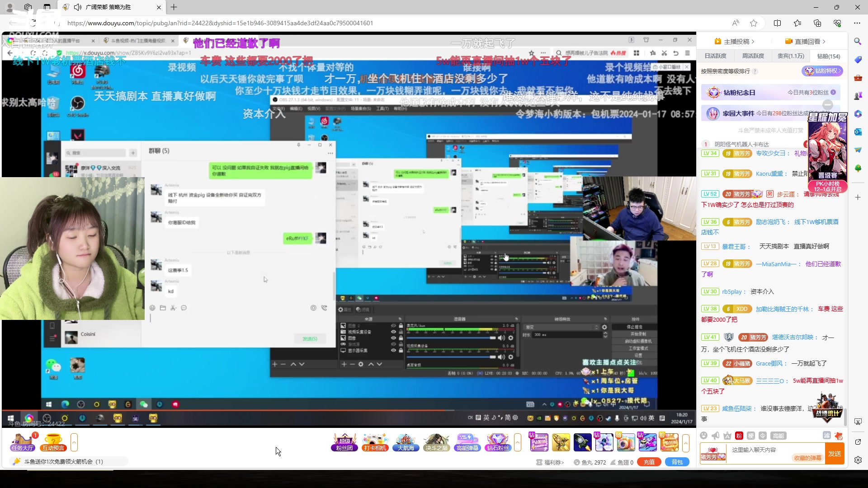Viewport: 868px width, 488px height.
Task: Click the 收藏的弹幕 saved danmaku button
Action: pos(807,458)
